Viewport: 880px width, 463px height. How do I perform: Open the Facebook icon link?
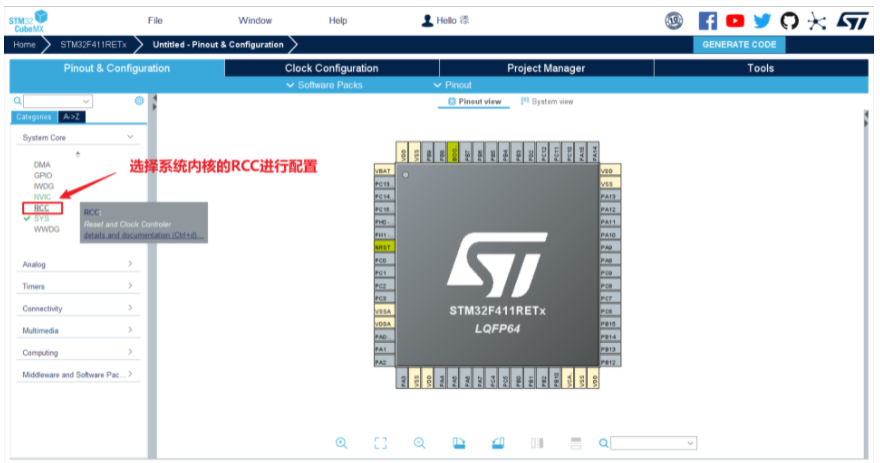(x=708, y=21)
